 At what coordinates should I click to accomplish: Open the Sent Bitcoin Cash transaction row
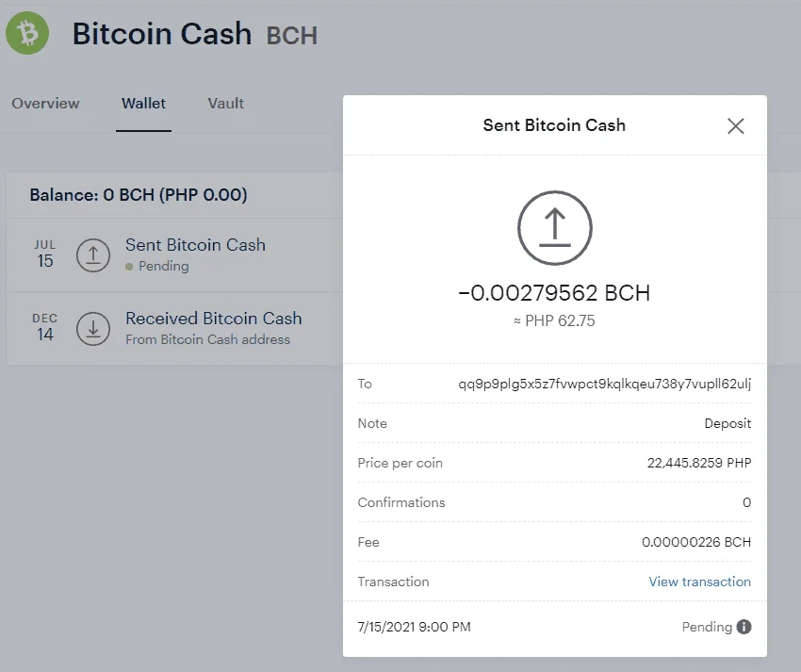pos(174,255)
